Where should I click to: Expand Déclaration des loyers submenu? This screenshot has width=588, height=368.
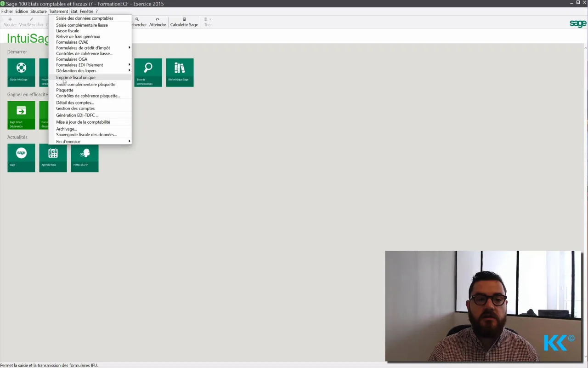tap(90, 71)
